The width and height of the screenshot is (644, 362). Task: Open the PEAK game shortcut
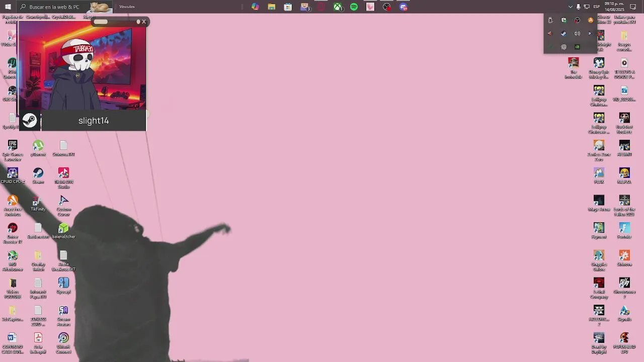pos(599,176)
